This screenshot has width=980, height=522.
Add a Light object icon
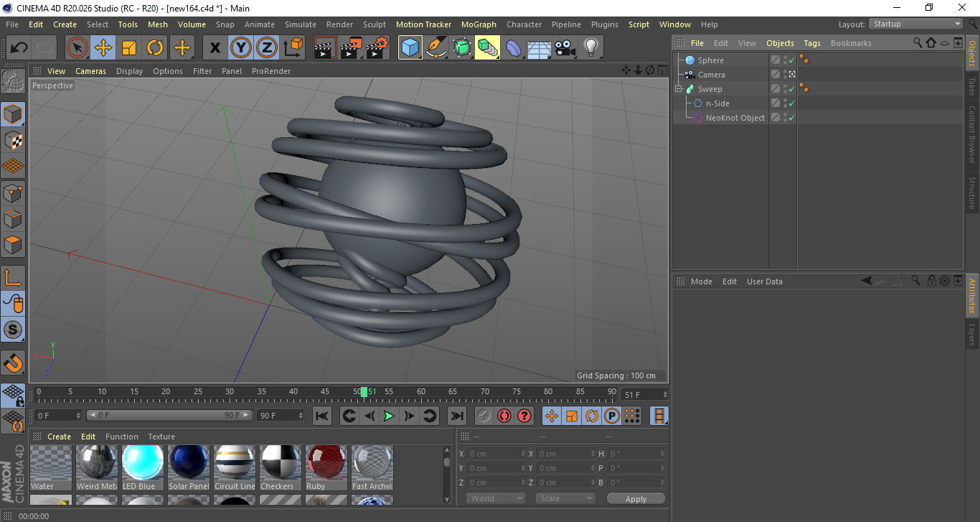pos(591,48)
